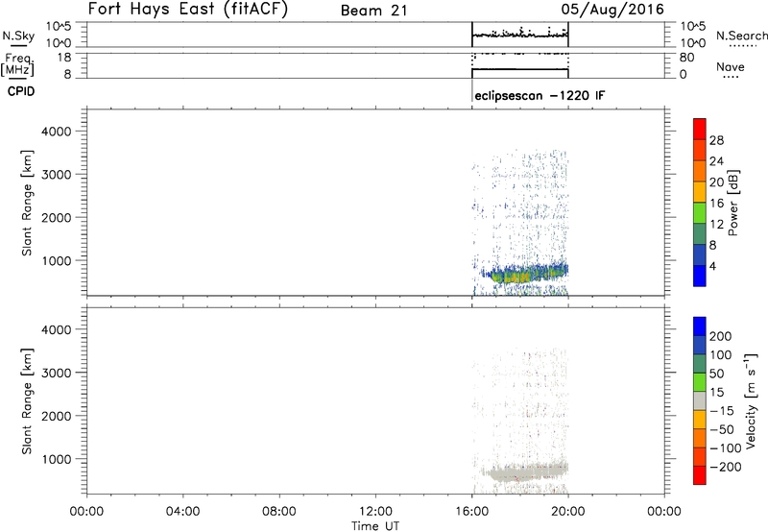The width and height of the screenshot is (768, 532).
Task: Click the '20:00' time axis label
Action: point(568,512)
